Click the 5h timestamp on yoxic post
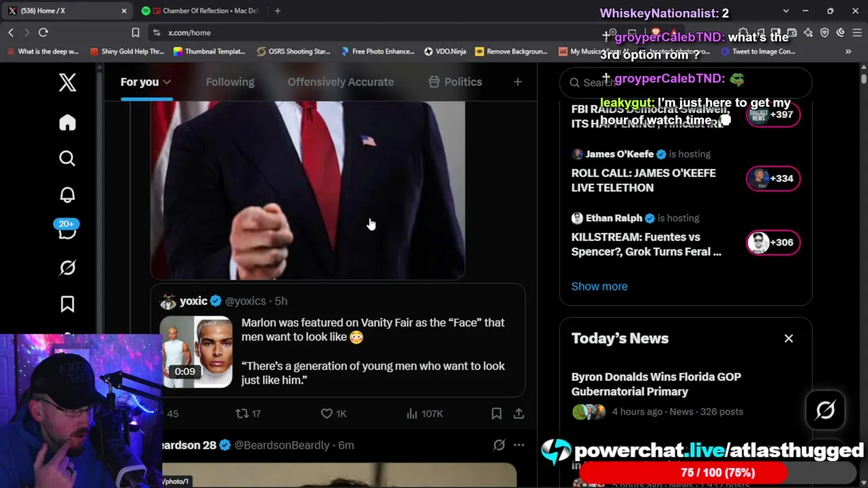This screenshot has height=488, width=868. [x=281, y=301]
